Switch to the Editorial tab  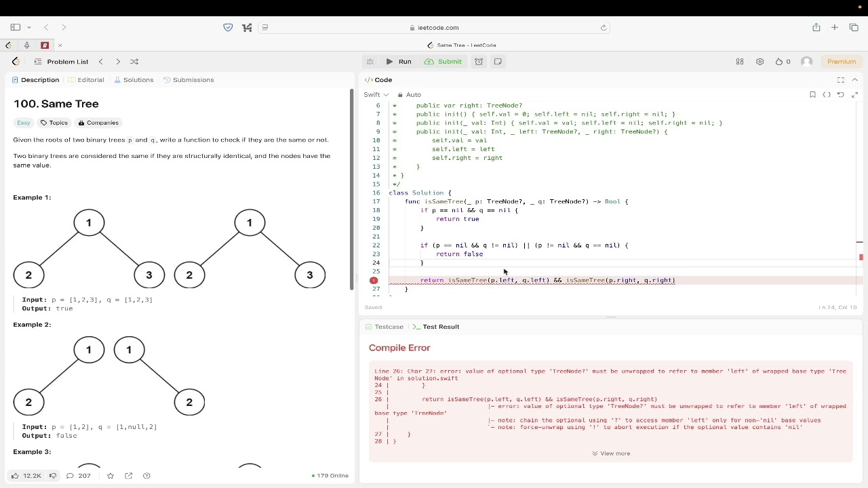pyautogui.click(x=86, y=80)
